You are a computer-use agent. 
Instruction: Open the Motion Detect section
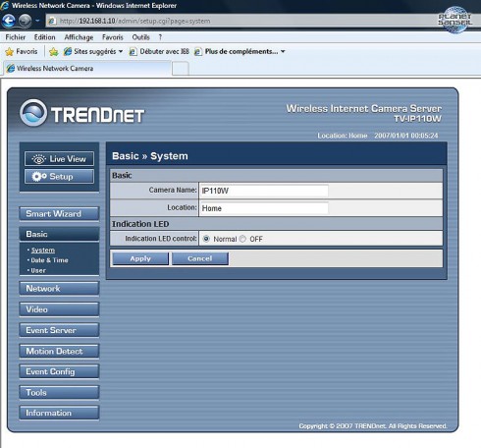click(59, 352)
